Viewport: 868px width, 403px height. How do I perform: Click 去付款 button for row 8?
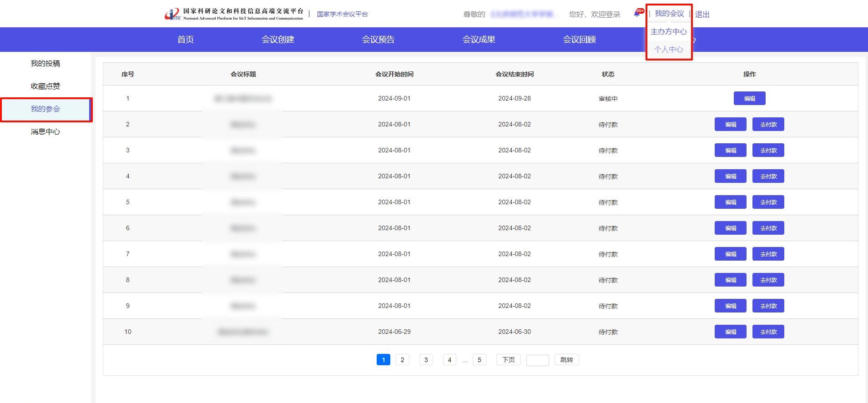pyautogui.click(x=768, y=280)
